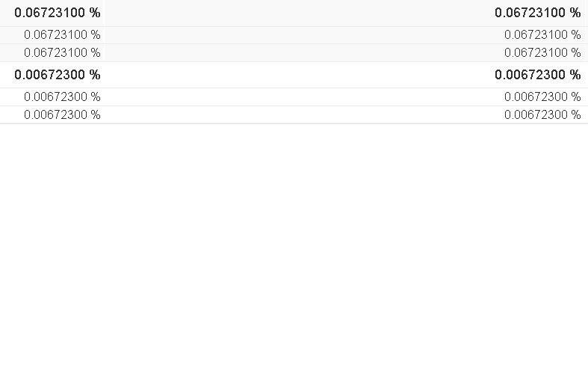588x374 pixels.
Task: Select second non-bold 0.06723100 % on left
Action: tap(62, 52)
